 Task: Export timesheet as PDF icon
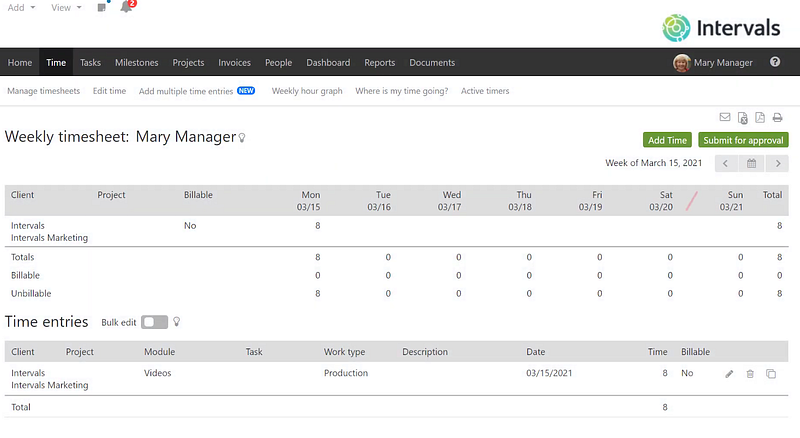tap(760, 117)
